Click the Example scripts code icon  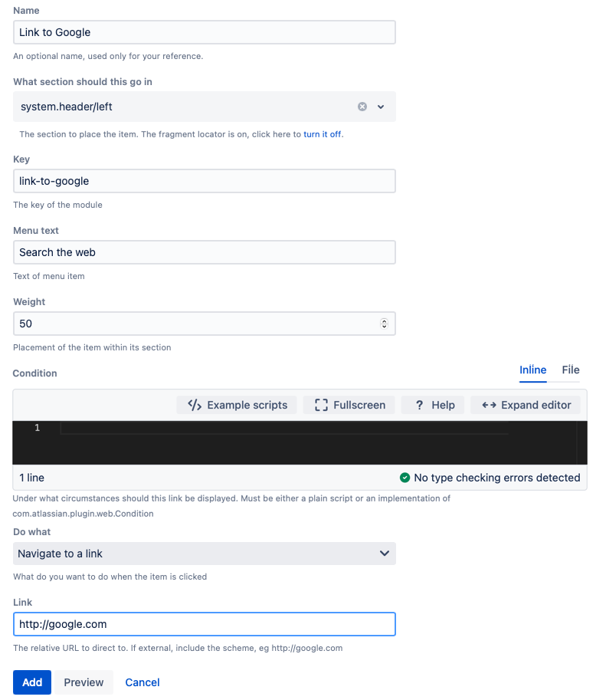195,405
